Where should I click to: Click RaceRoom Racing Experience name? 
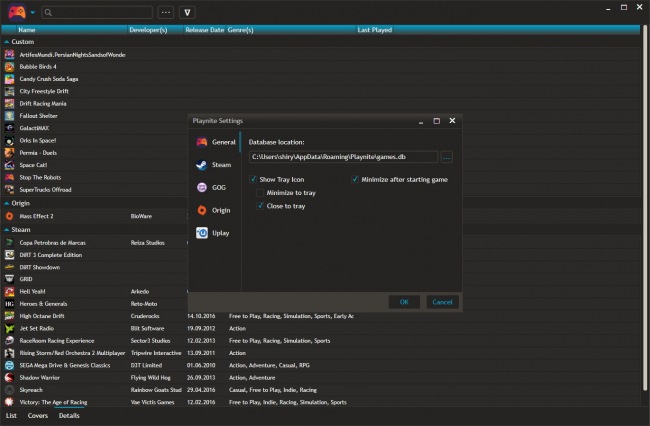point(57,341)
